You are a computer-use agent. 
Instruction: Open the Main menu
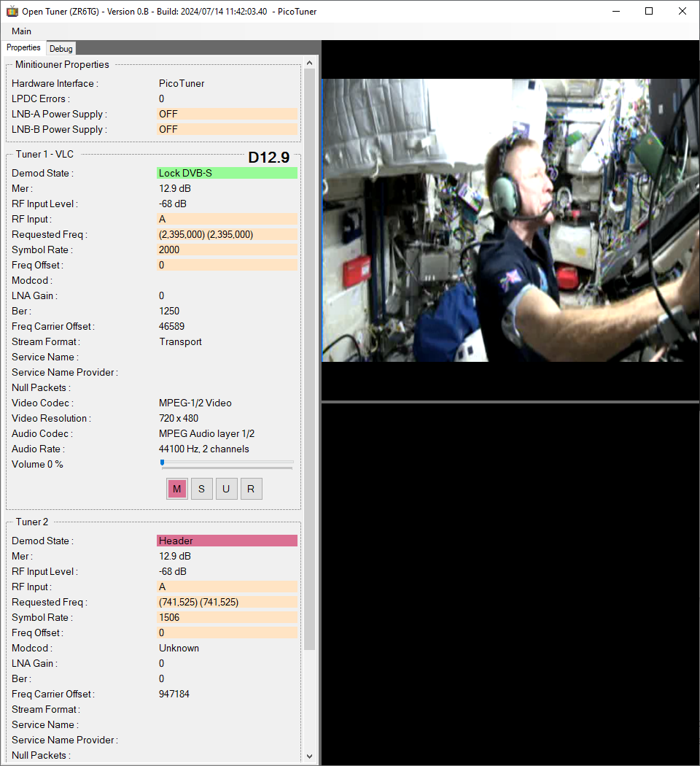[x=21, y=31]
